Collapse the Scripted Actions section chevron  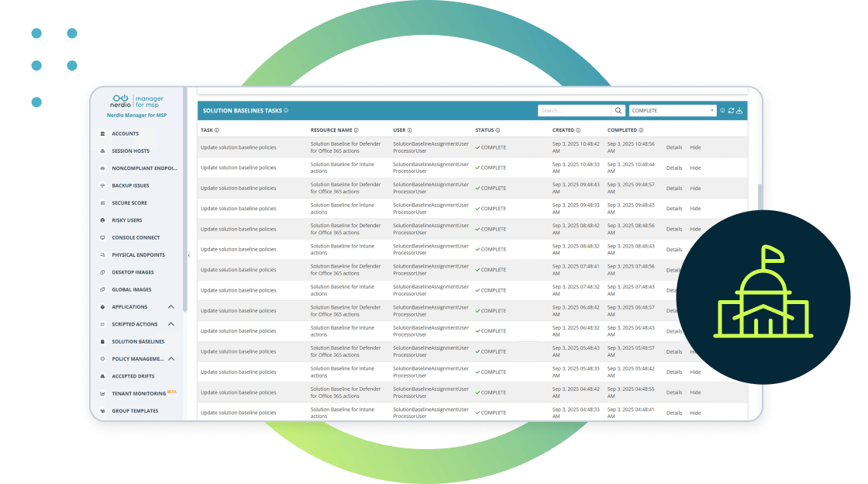coord(171,324)
